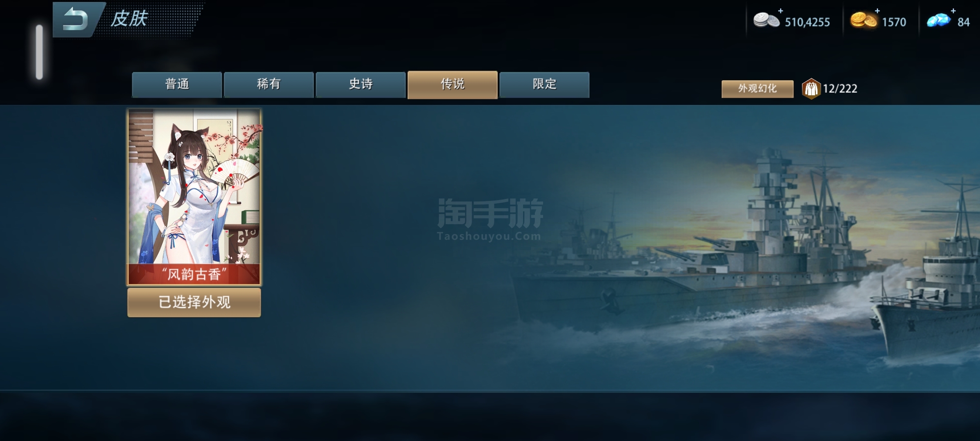Viewport: 980px width, 441px height.
Task: Switch to the 普通 tab
Action: tap(177, 85)
